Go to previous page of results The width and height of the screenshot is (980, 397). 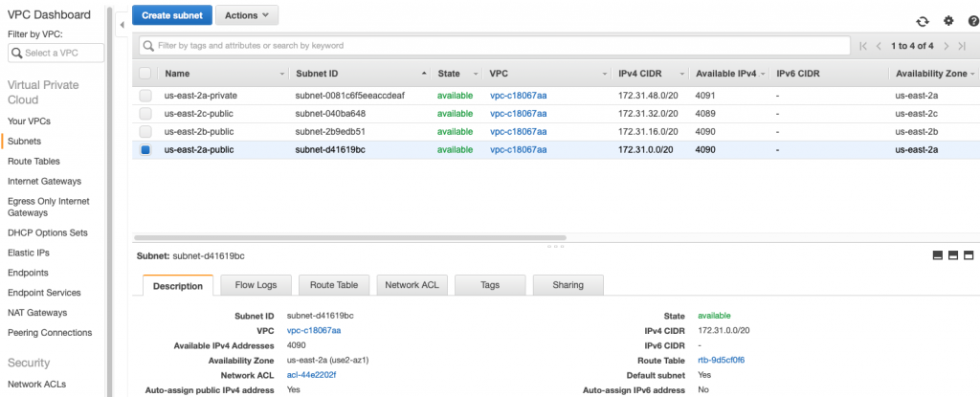879,46
